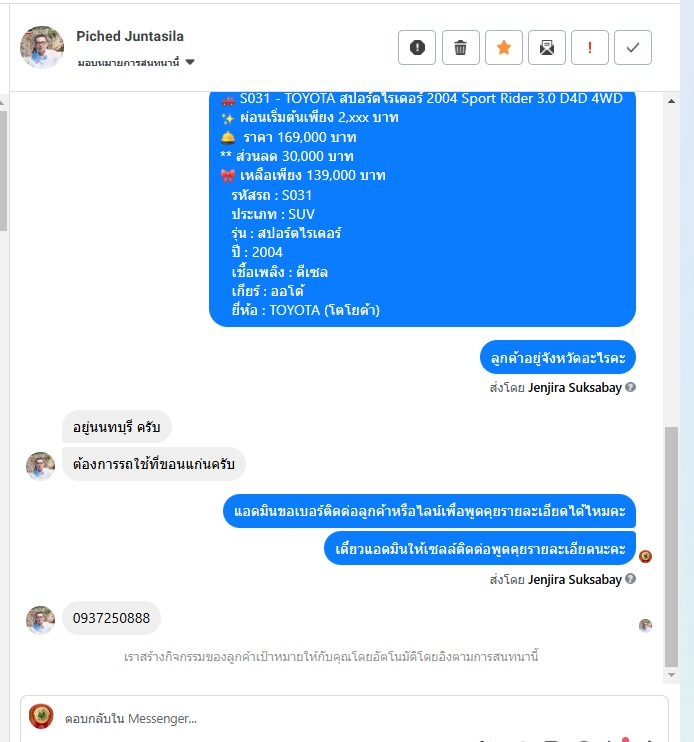Click the seen-by avatar after phone number

point(645,626)
